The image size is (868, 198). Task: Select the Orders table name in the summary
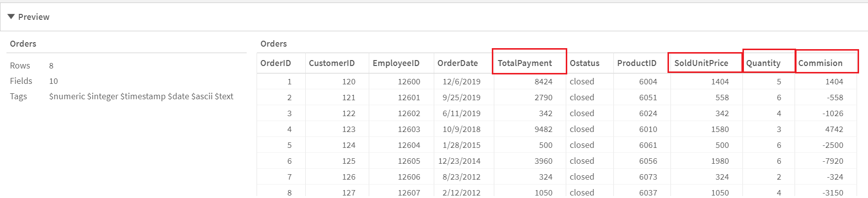click(x=23, y=44)
